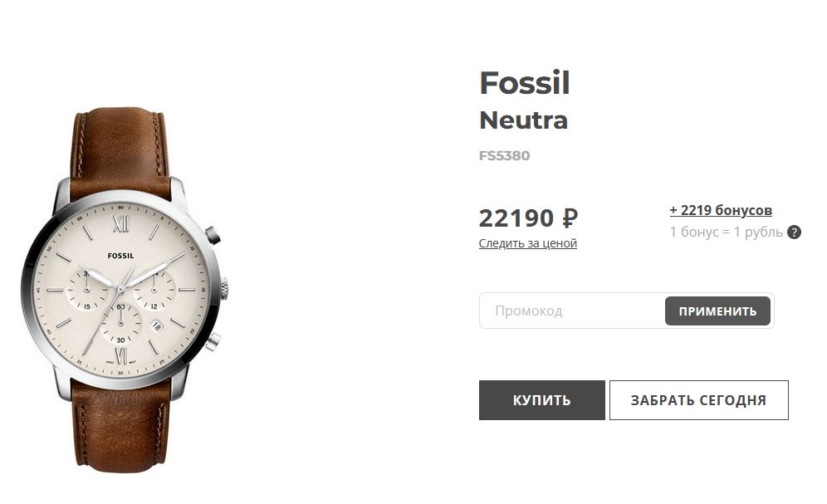
Task: Click the lower brown leather strap
Action: pyautogui.click(x=122, y=425)
